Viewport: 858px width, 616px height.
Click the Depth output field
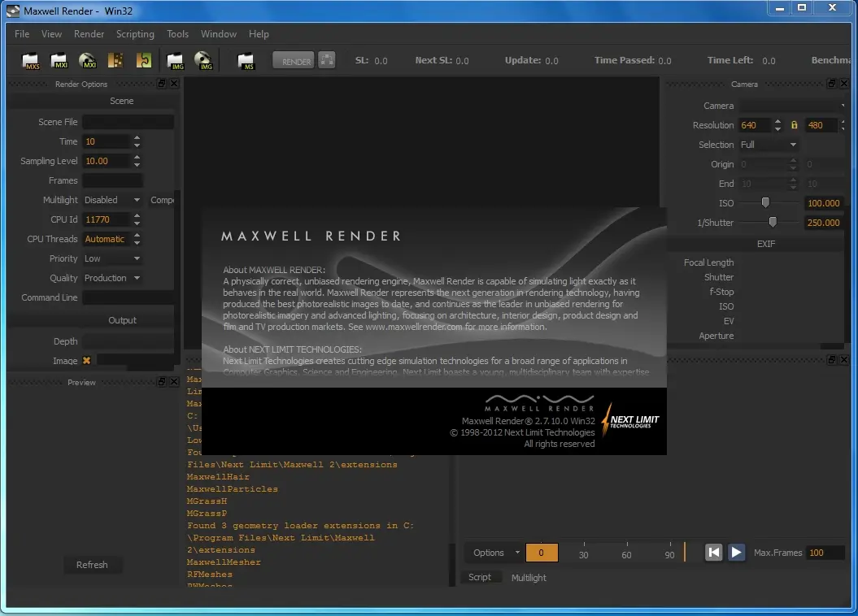pyautogui.click(x=128, y=341)
